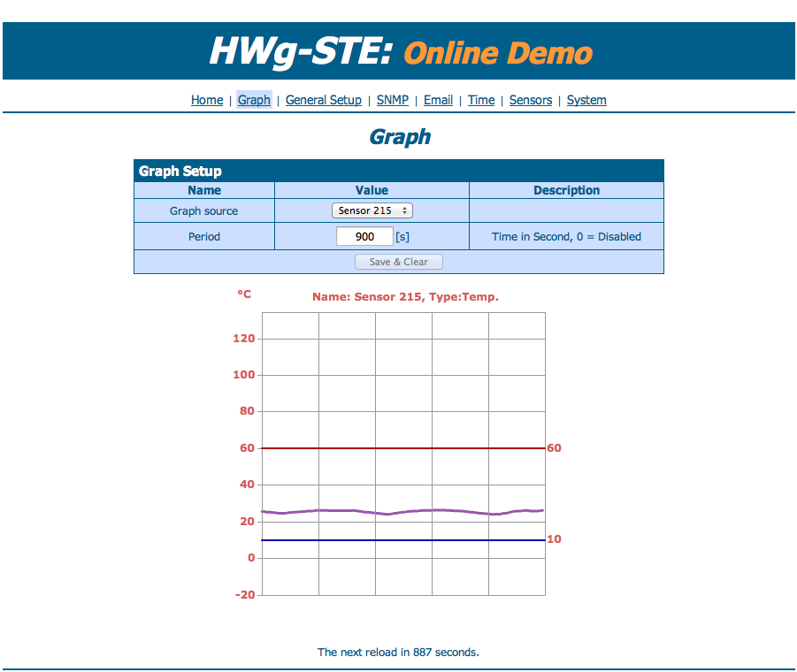Click the '100' y-axis label
Image resolution: width=797 pixels, height=672 pixels.
coord(244,375)
